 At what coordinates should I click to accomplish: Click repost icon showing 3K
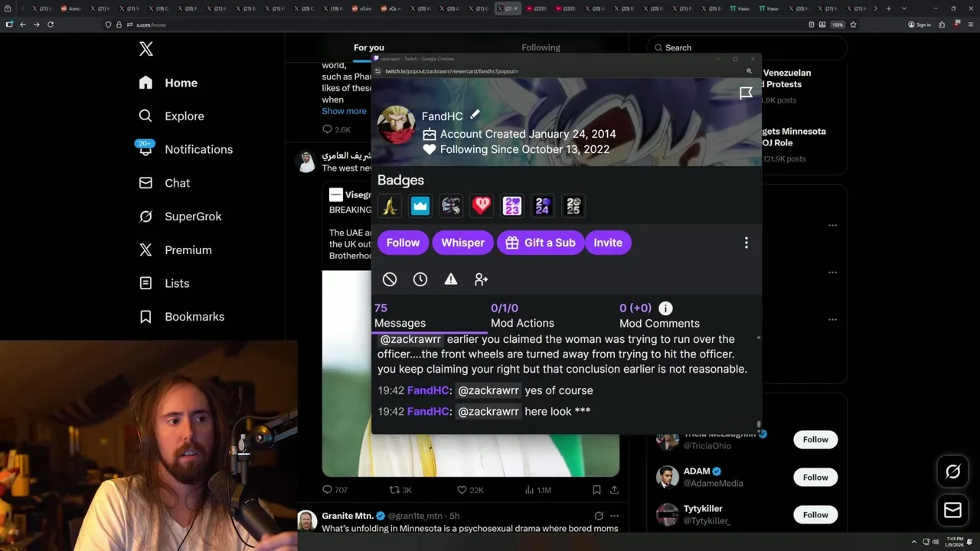click(395, 490)
